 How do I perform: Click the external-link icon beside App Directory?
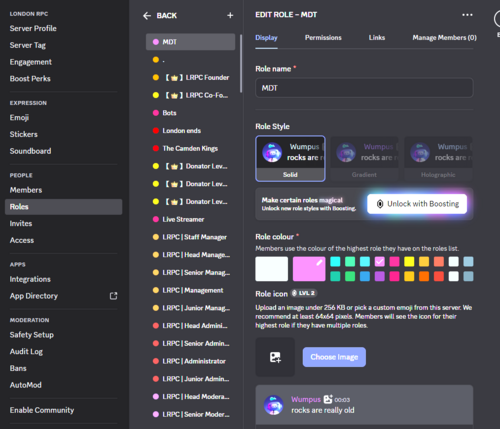(113, 296)
